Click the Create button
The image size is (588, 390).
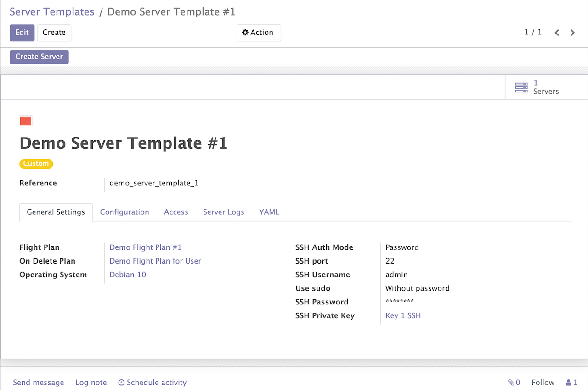coord(54,33)
